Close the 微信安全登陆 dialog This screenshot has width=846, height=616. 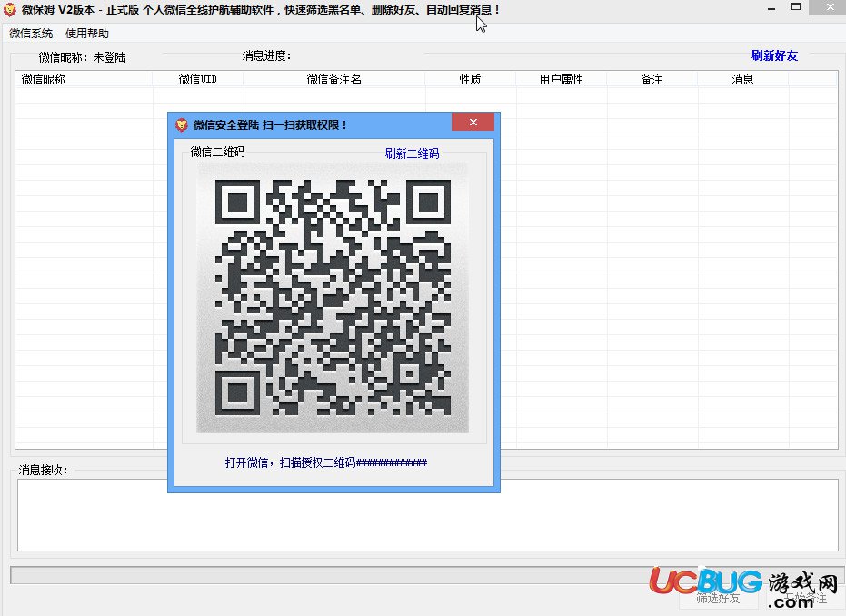click(x=473, y=123)
